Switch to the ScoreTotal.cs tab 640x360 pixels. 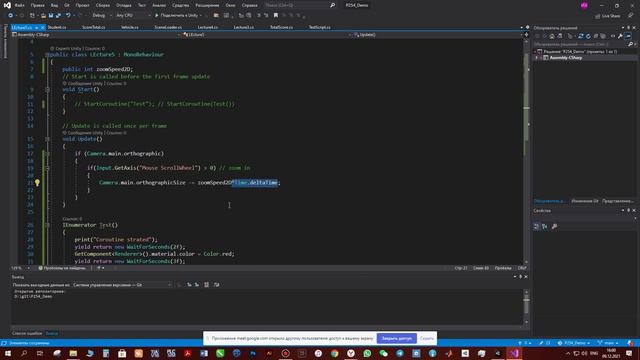tap(93, 27)
